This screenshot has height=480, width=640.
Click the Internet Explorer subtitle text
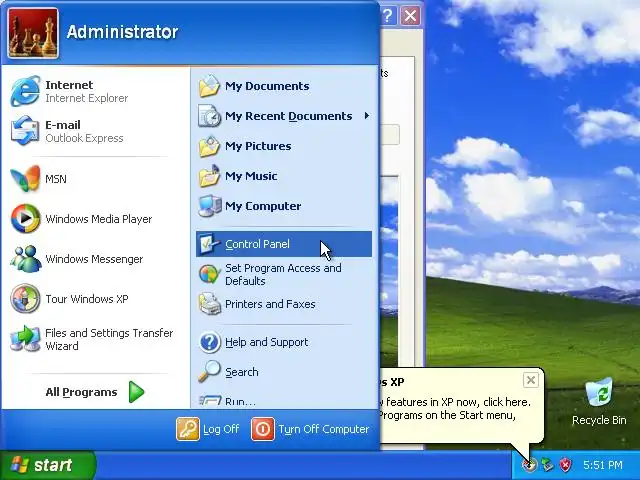(87, 98)
